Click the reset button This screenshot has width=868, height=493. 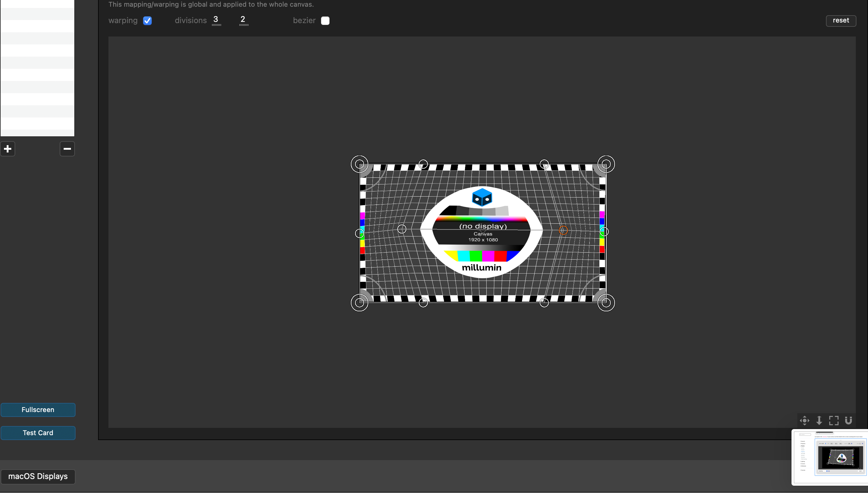(841, 21)
